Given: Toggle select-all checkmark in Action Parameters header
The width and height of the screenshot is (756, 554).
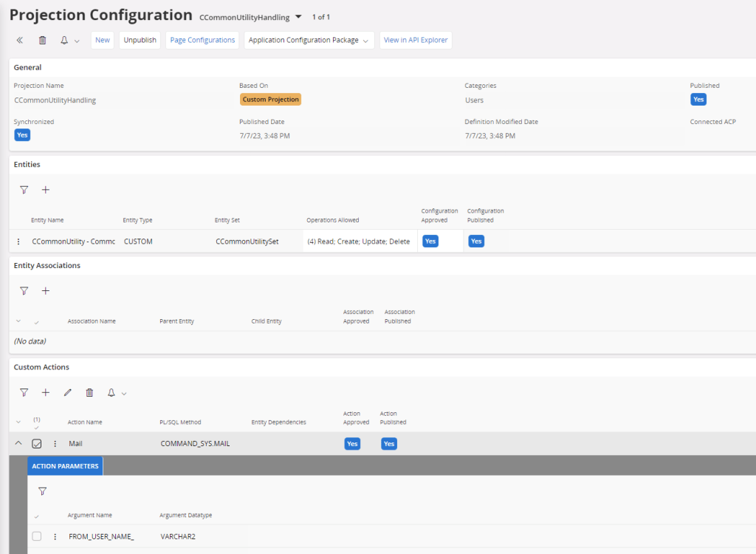Looking at the screenshot, I should point(37,516).
